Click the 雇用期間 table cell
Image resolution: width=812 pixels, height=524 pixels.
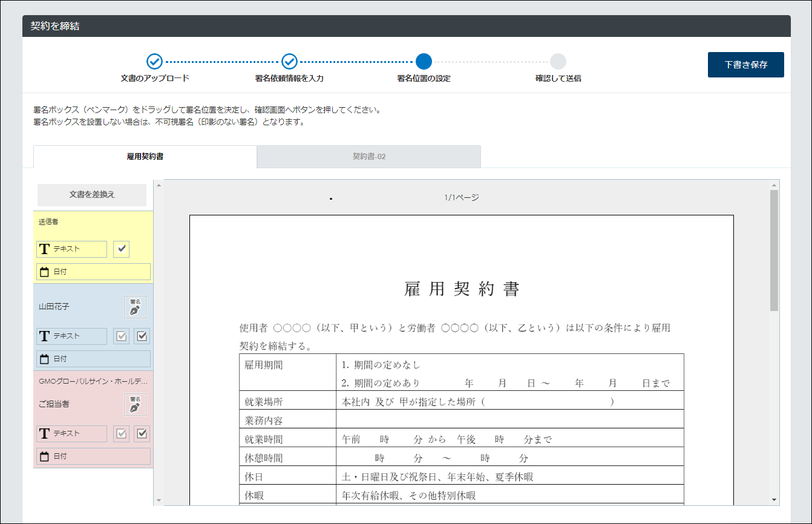[x=288, y=372]
